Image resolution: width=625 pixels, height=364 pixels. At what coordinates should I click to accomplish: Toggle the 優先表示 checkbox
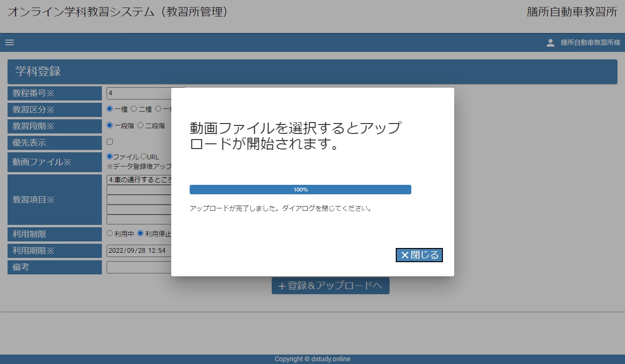110,141
